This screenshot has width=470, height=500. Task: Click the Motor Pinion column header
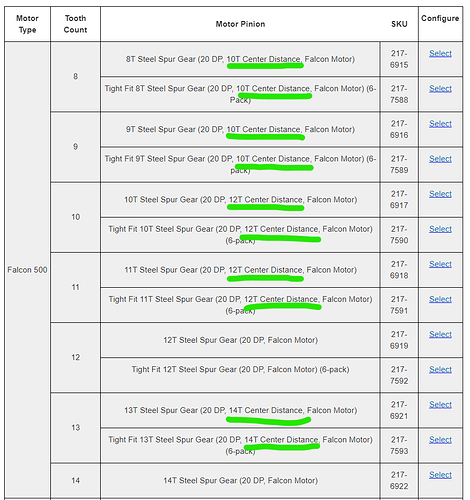click(240, 24)
